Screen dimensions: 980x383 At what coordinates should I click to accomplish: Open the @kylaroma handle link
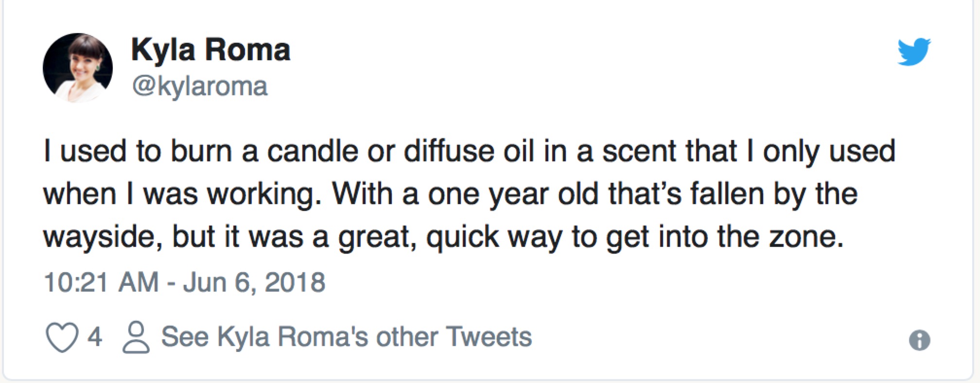click(199, 86)
